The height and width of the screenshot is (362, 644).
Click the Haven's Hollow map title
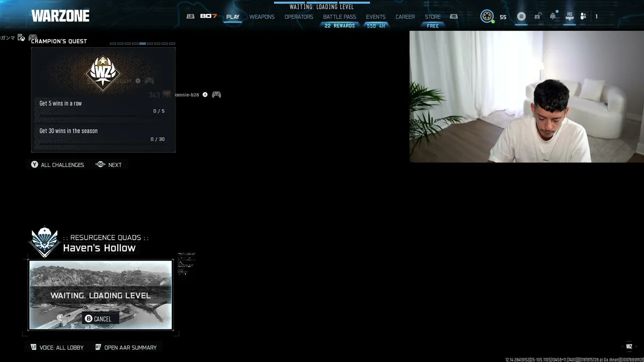click(99, 248)
